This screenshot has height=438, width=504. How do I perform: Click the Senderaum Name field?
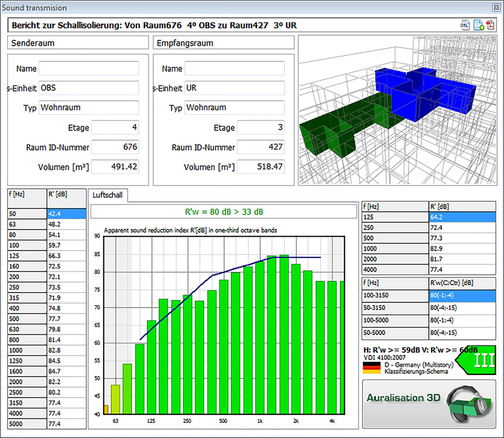(89, 68)
